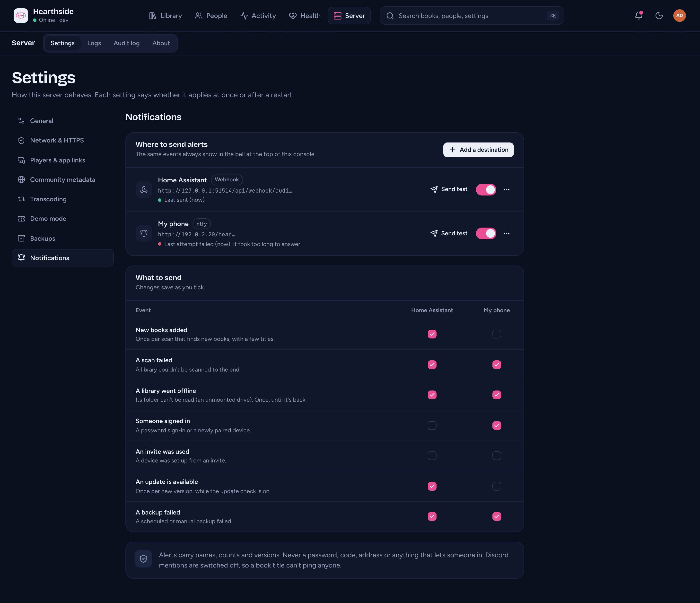
Task: Uncheck A scan failed for My phone
Action: (x=497, y=365)
